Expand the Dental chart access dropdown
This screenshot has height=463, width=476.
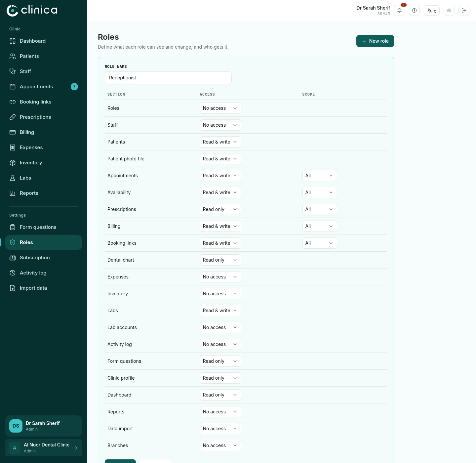(220, 260)
